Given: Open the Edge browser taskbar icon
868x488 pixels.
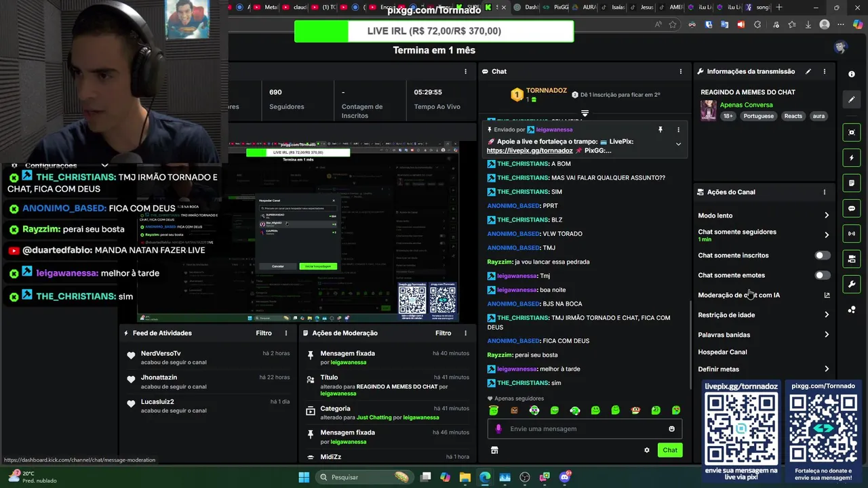Looking at the screenshot, I should (485, 477).
